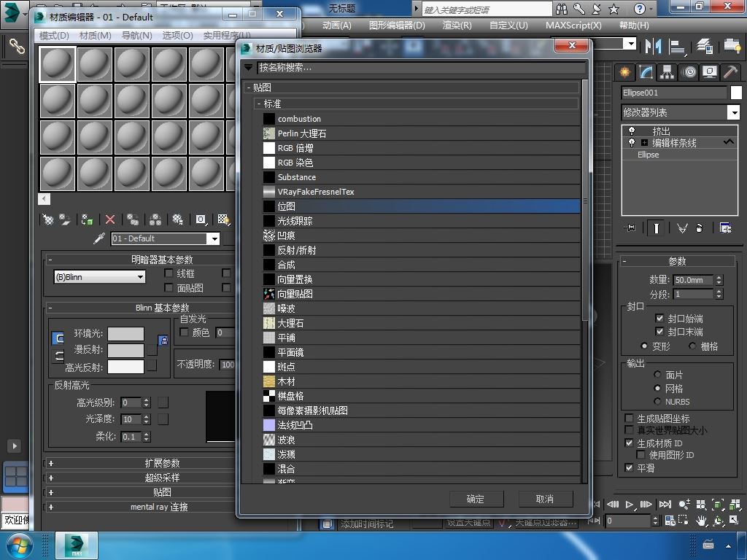Click 高光反射 specular color swatch

[x=125, y=367]
